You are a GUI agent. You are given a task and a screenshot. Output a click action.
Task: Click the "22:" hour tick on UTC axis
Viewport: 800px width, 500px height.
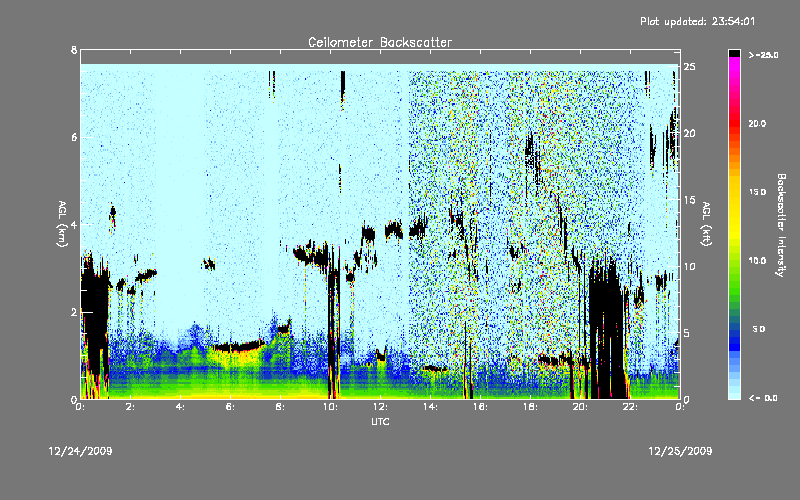point(630,407)
